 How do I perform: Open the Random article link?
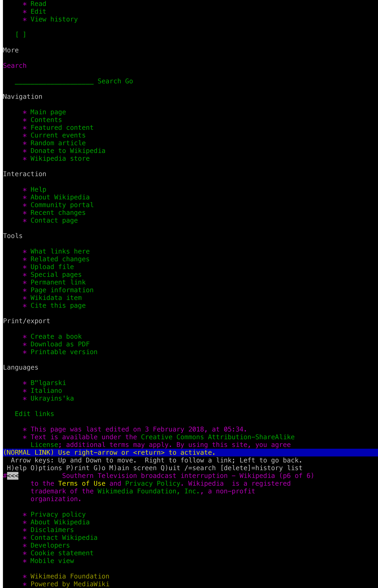click(x=58, y=143)
